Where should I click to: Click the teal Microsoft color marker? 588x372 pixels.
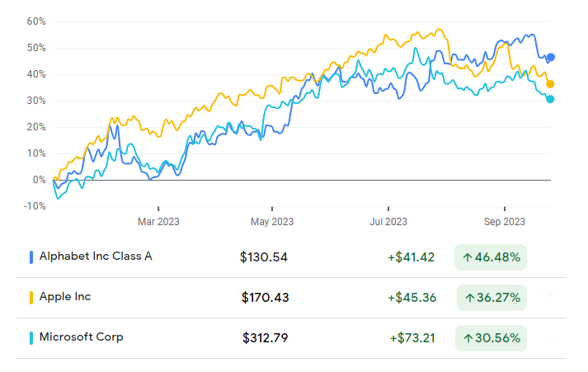pyautogui.click(x=31, y=337)
